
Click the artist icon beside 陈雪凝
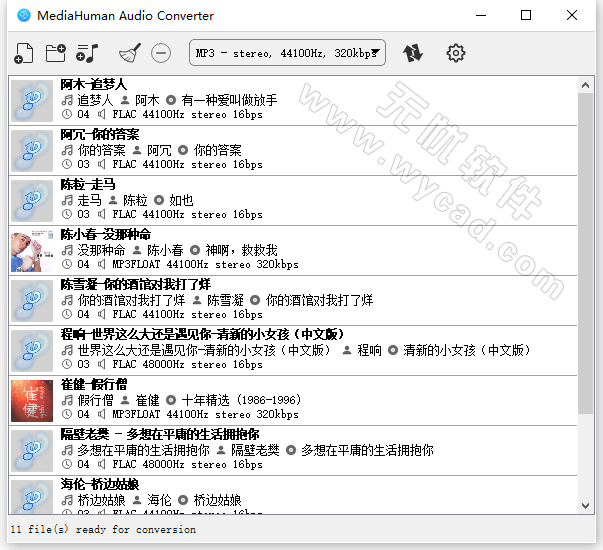tap(197, 300)
